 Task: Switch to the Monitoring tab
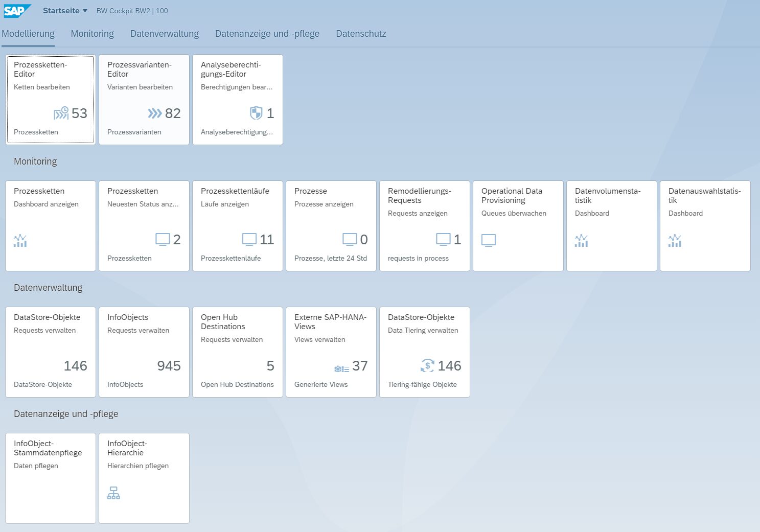click(92, 34)
